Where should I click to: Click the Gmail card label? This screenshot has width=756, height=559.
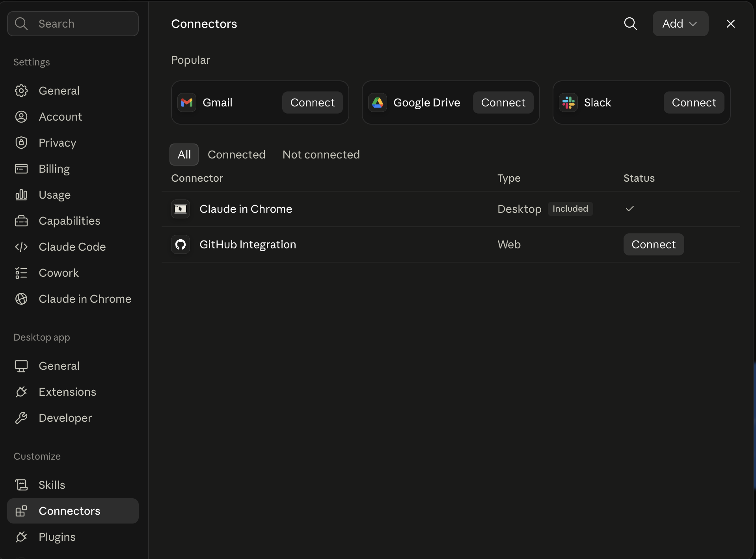click(x=217, y=102)
